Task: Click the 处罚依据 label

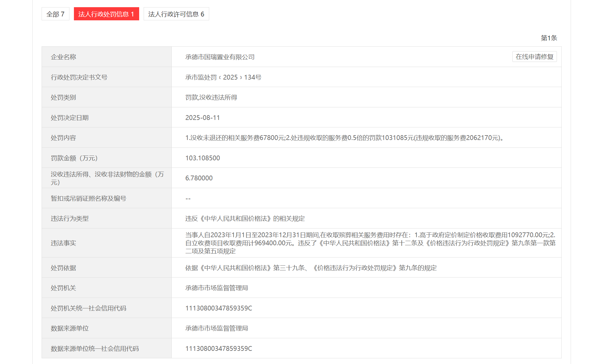Action: pyautogui.click(x=63, y=268)
